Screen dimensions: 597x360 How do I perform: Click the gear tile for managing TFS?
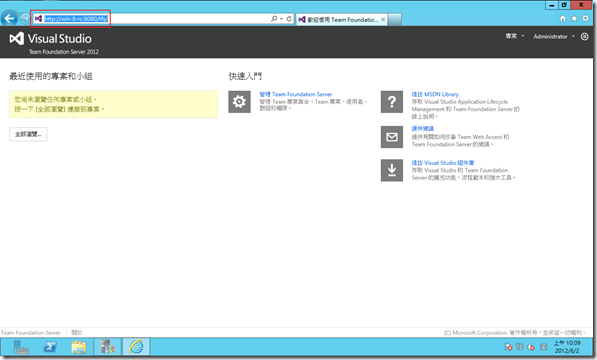click(239, 102)
